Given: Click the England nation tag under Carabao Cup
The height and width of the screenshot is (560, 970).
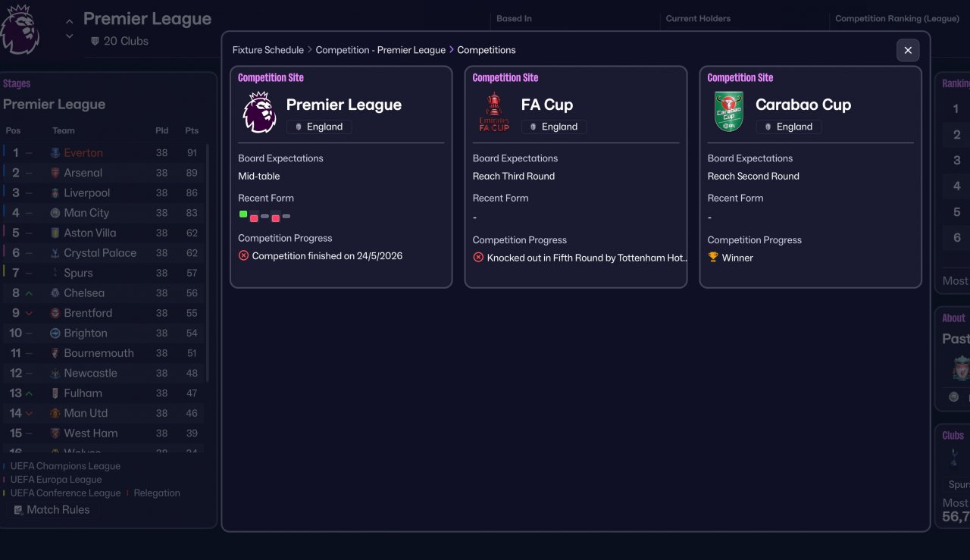Looking at the screenshot, I should pos(789,127).
